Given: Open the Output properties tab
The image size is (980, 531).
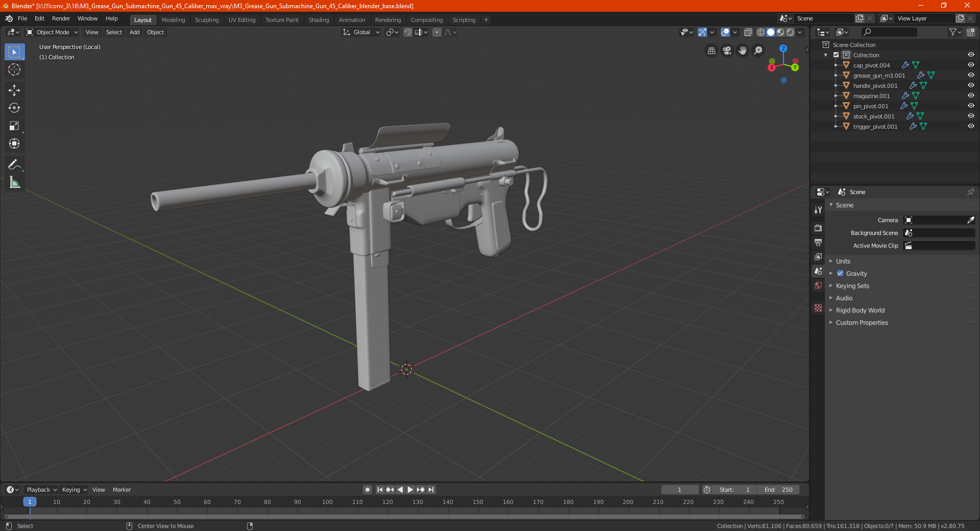Looking at the screenshot, I should pos(818,242).
